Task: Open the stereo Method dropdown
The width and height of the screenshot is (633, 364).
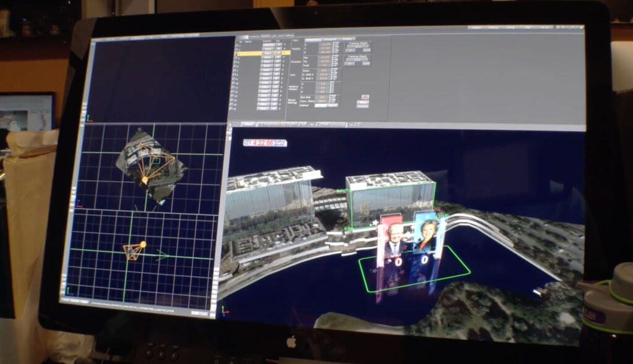Action: coord(321,104)
